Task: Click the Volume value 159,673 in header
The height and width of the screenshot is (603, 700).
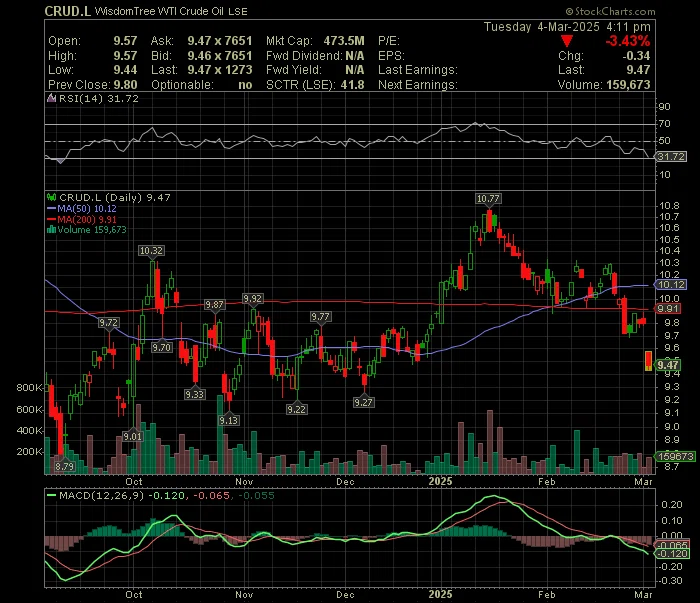Action: (628, 85)
